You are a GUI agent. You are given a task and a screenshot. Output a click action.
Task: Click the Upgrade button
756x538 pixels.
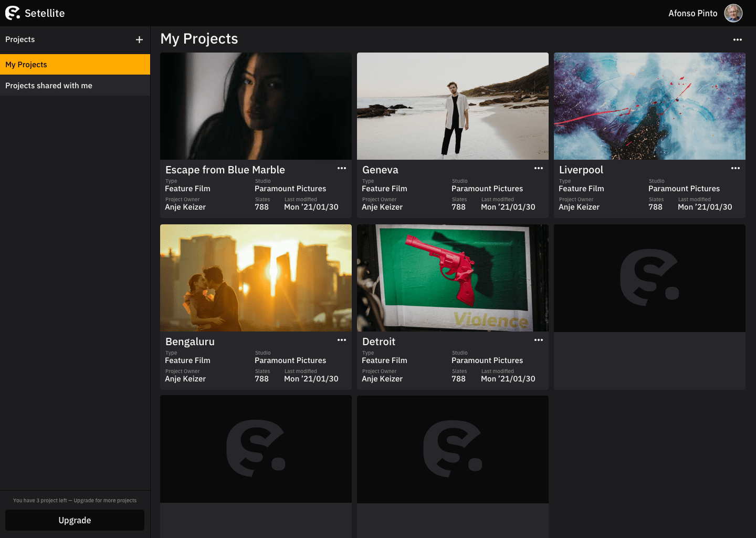tap(75, 520)
